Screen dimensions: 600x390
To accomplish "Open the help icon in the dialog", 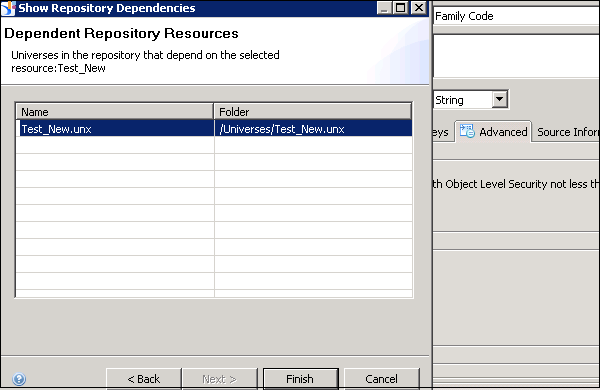I will pyautogui.click(x=19, y=379).
